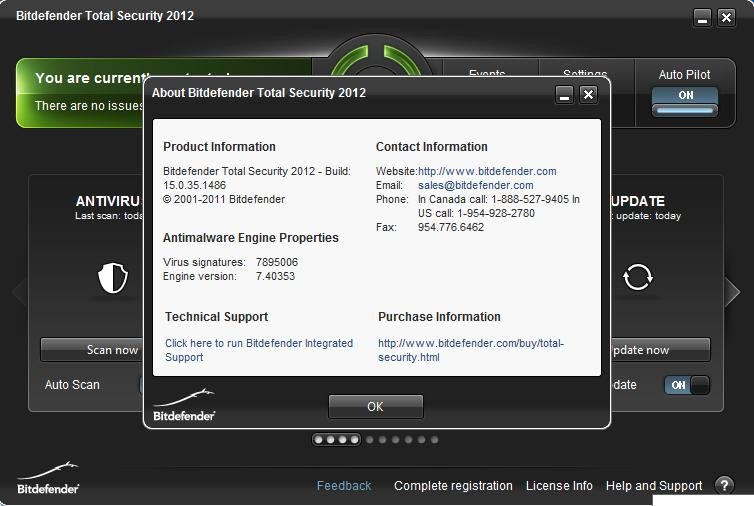This screenshot has width=754, height=506.
Task: Click the Antimalware Engine Properties heading
Action: pos(251,238)
